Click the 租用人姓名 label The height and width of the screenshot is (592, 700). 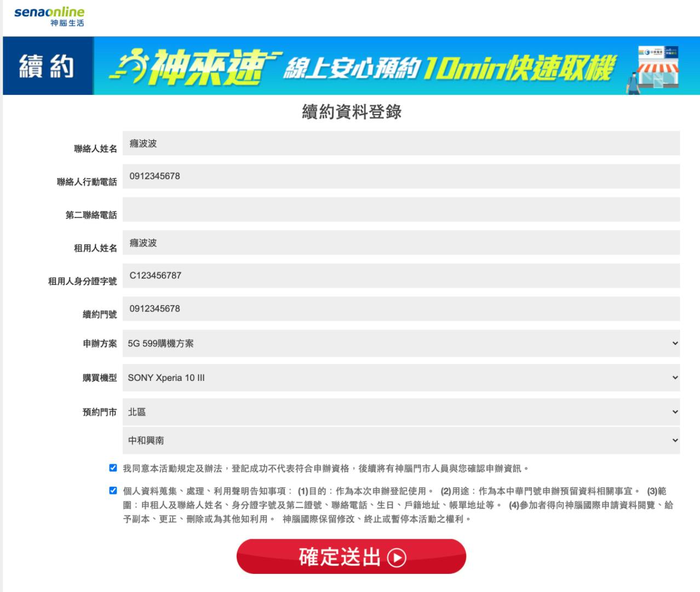pyautogui.click(x=95, y=248)
